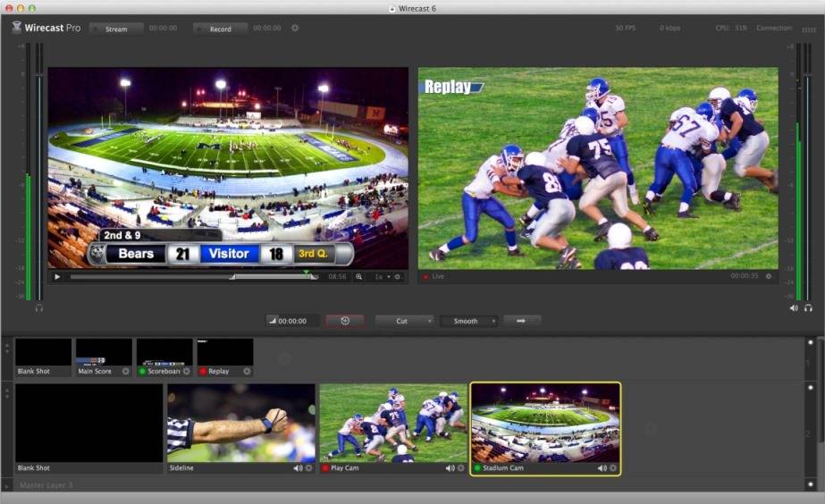Image resolution: width=825 pixels, height=504 pixels.
Task: Start streaming with the Stream button
Action: (116, 29)
